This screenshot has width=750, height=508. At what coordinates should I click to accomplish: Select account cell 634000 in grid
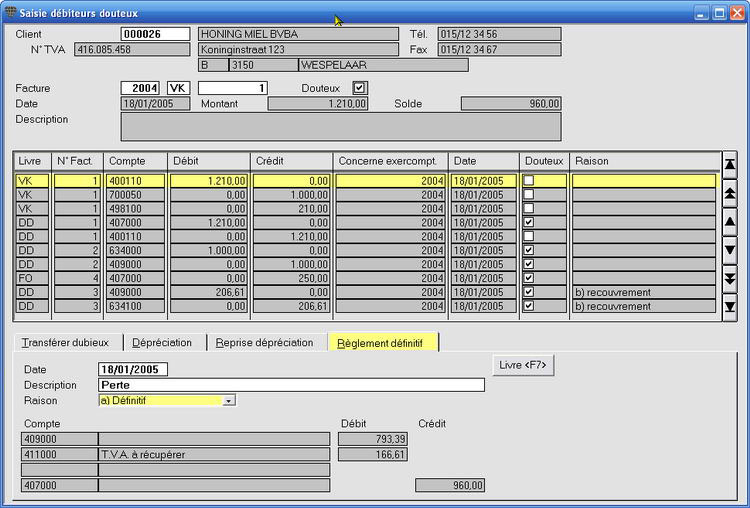[135, 250]
